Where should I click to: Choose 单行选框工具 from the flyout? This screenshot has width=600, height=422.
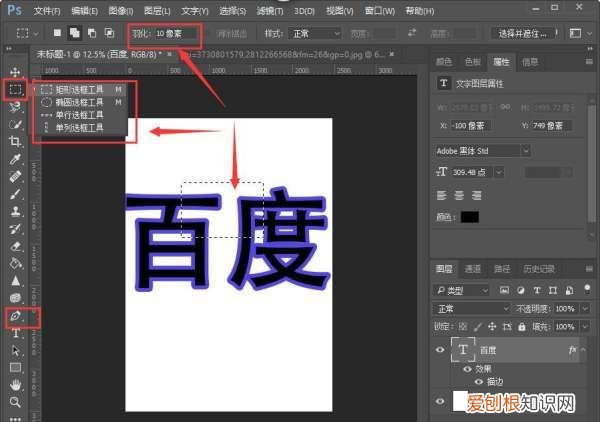coord(80,115)
